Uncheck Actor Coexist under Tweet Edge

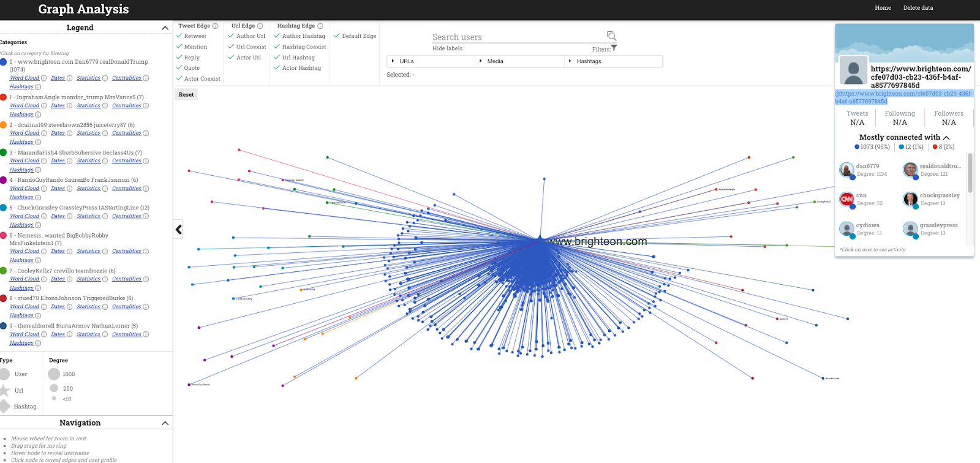(179, 78)
